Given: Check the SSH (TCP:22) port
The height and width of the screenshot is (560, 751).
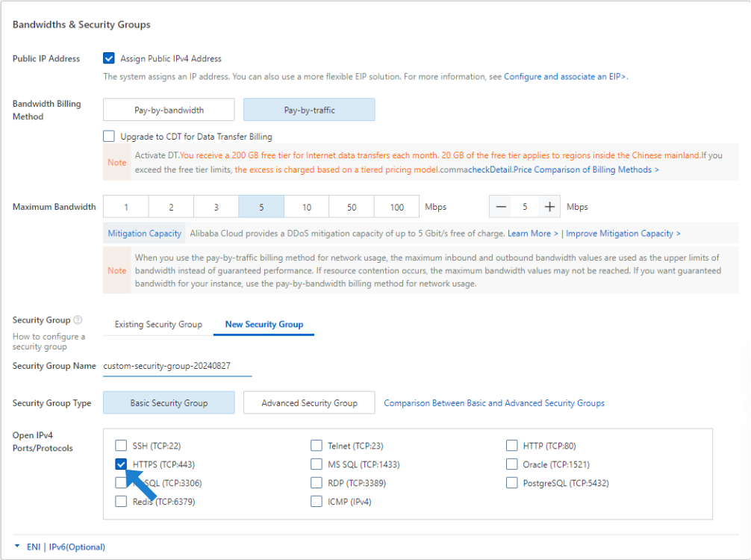Looking at the screenshot, I should [121, 446].
